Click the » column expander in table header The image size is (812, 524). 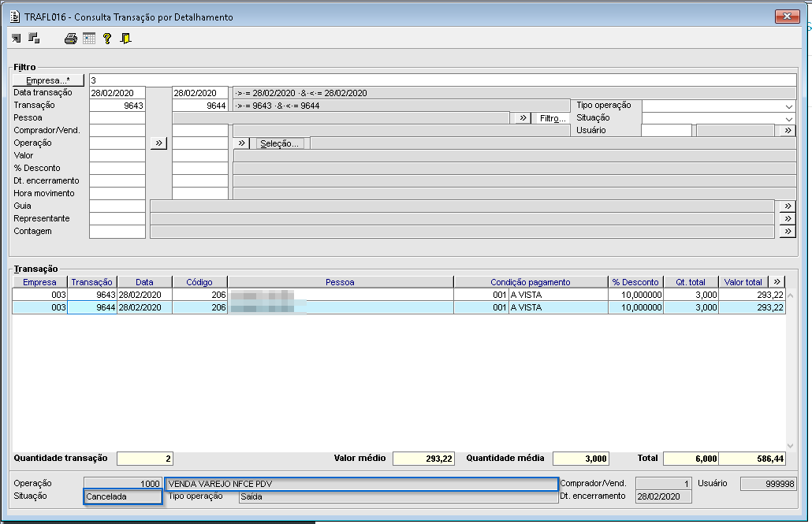tap(777, 281)
